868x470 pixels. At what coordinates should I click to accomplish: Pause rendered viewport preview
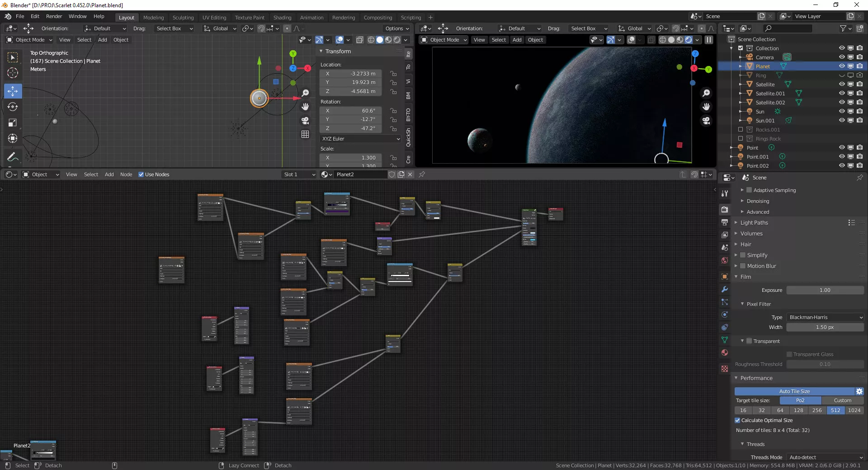point(709,40)
